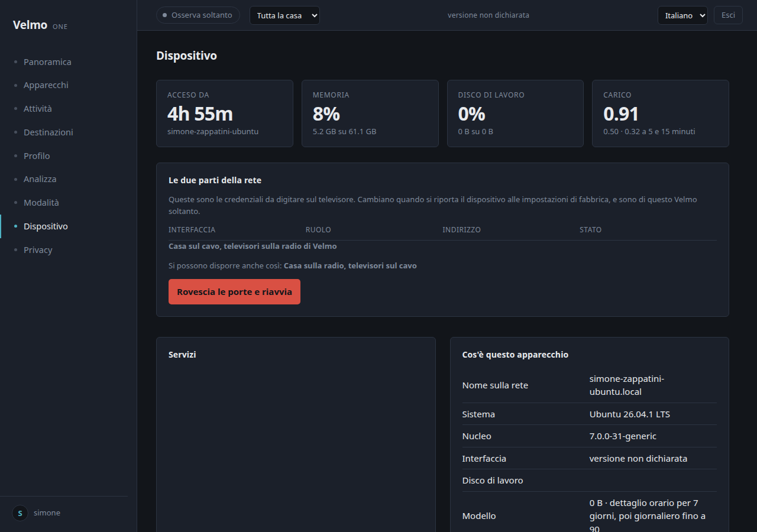Click the Carico 0.91 stat card

coord(661,113)
